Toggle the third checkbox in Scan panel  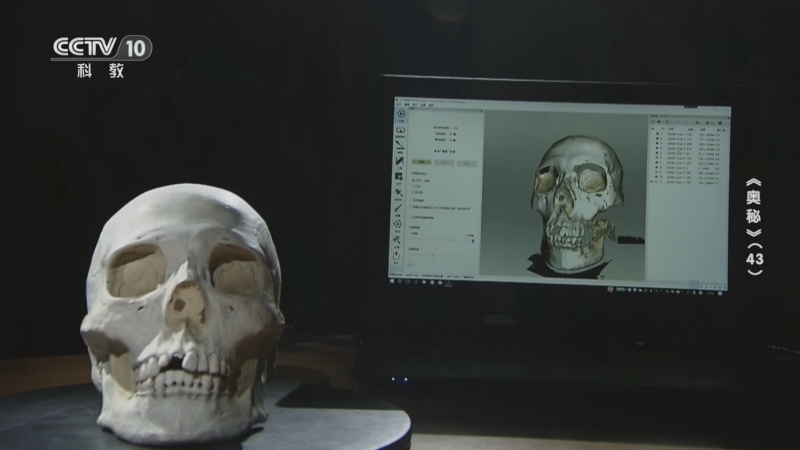coord(411,217)
